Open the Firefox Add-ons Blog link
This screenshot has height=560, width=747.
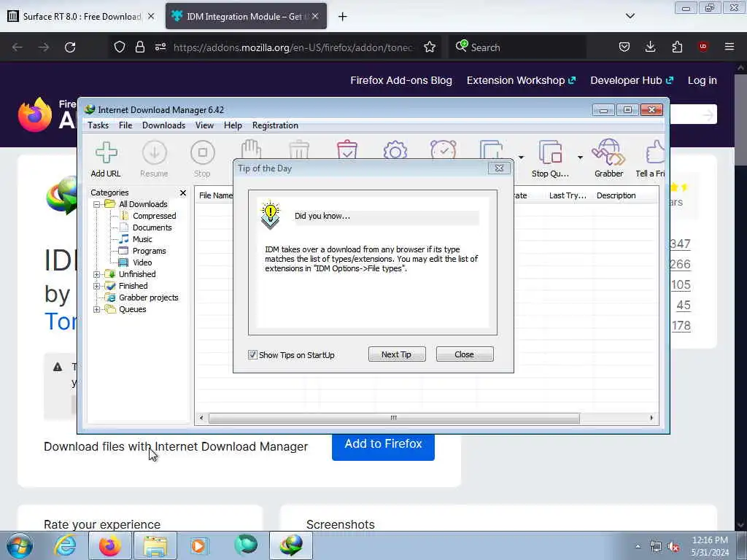(x=401, y=80)
